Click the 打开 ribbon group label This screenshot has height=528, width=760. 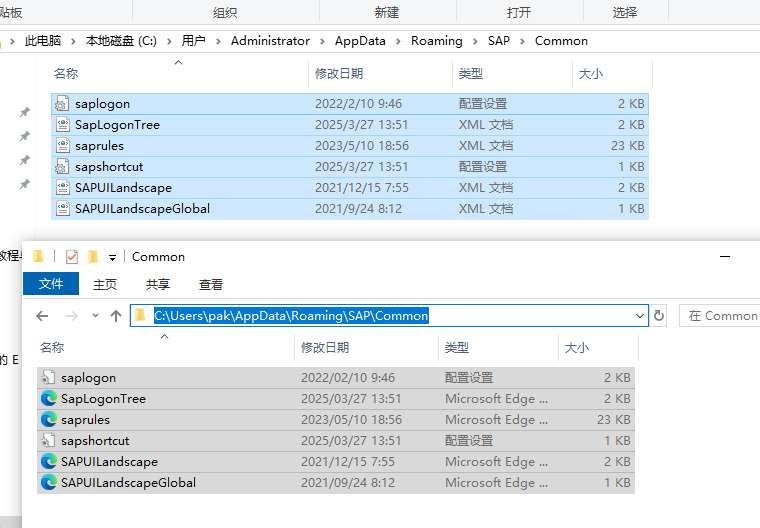[x=519, y=13]
